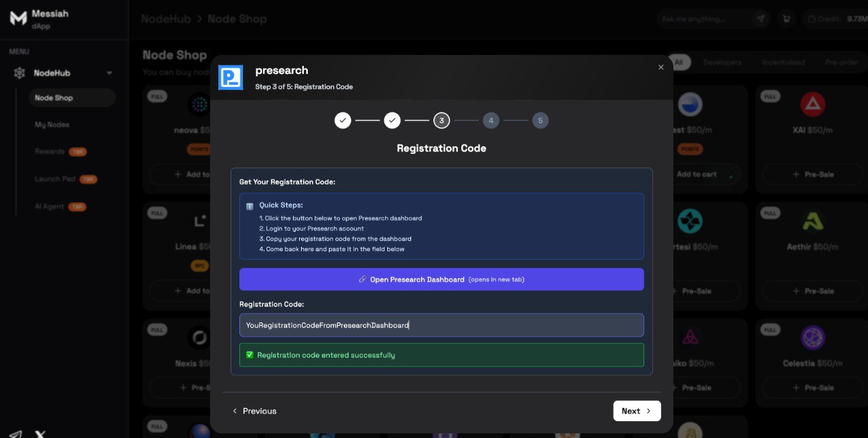Click the Telegram icon in sidebar footer

16,434
